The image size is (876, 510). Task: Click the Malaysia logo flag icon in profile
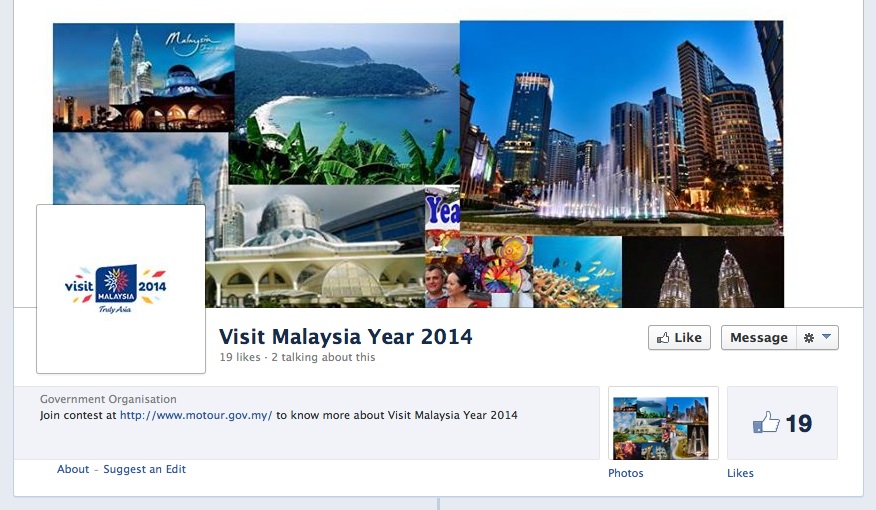pyautogui.click(x=116, y=284)
